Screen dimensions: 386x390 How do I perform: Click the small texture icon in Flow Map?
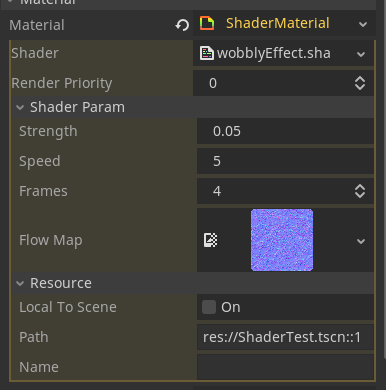click(210, 240)
